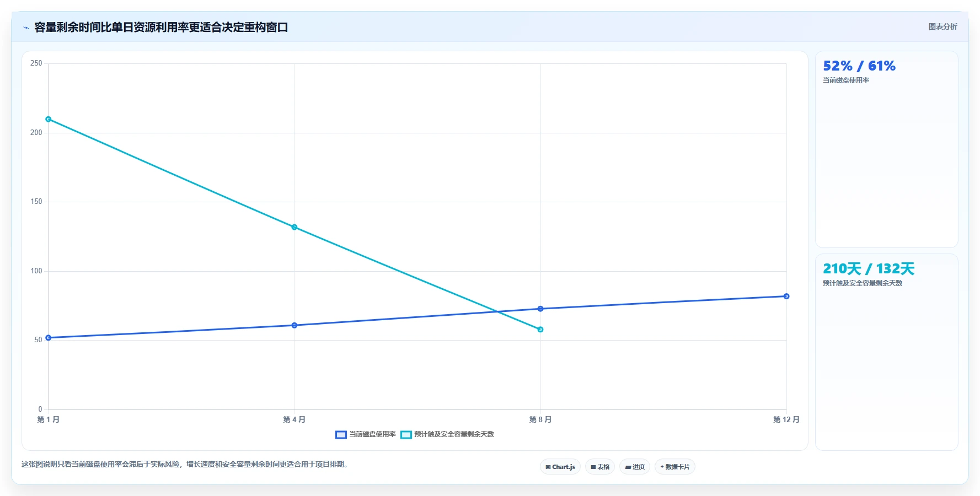The height and width of the screenshot is (496, 980).
Task: Click the 第 12 月 x-axis label
Action: pyautogui.click(x=786, y=419)
